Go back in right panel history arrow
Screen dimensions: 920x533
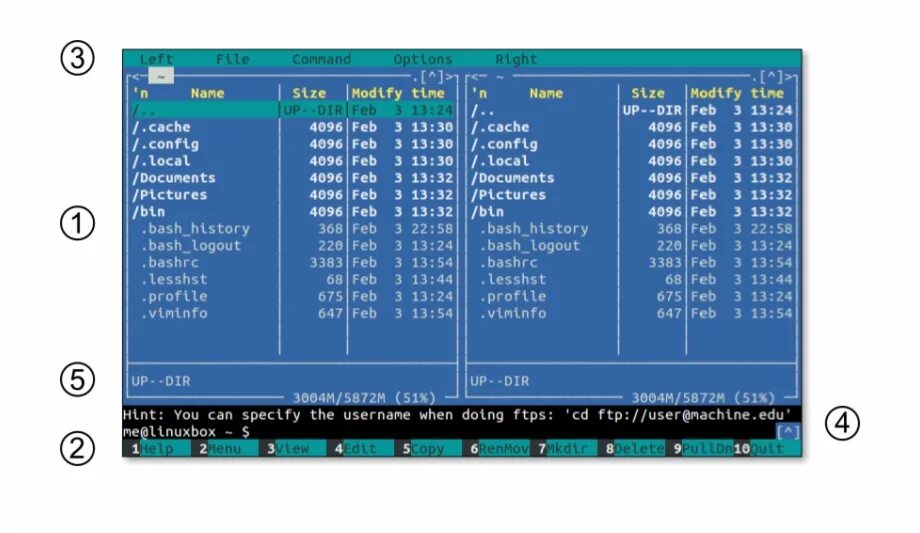pyautogui.click(x=475, y=76)
